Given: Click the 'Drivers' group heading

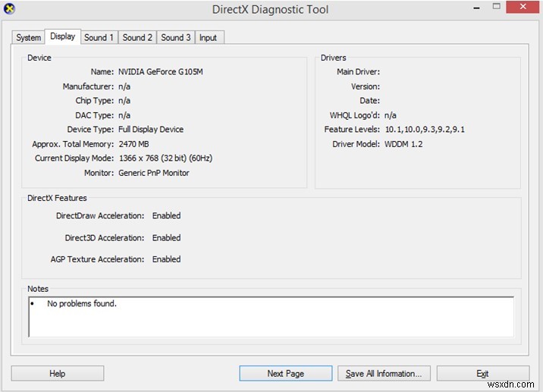Looking at the screenshot, I should point(333,58).
